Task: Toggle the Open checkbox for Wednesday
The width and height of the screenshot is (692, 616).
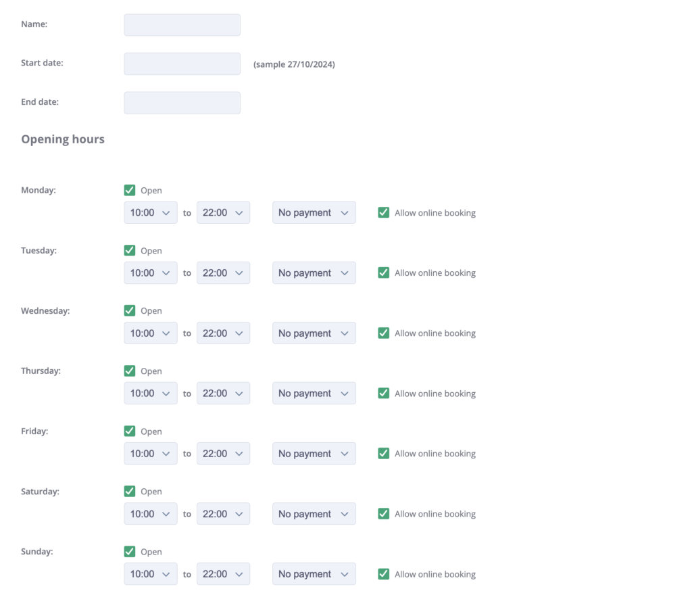Action: pyautogui.click(x=129, y=310)
